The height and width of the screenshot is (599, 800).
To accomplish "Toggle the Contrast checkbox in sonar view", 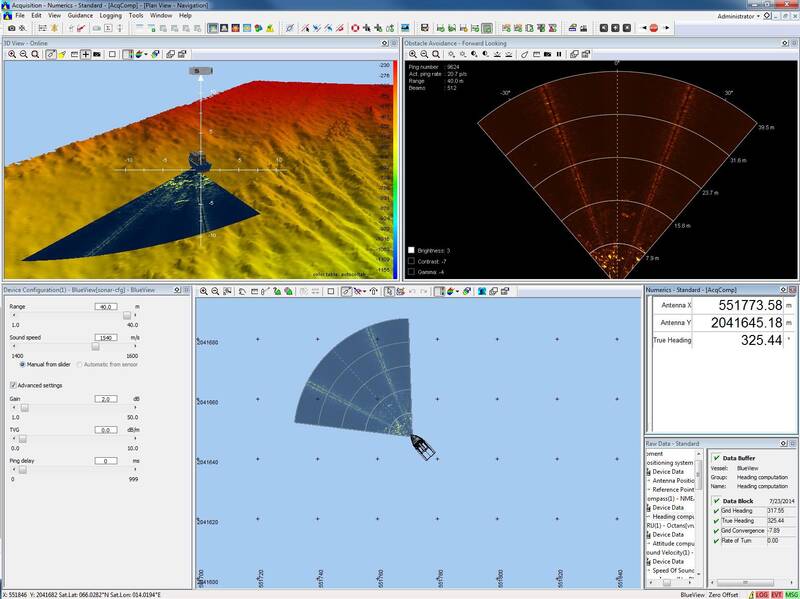I will click(x=411, y=260).
